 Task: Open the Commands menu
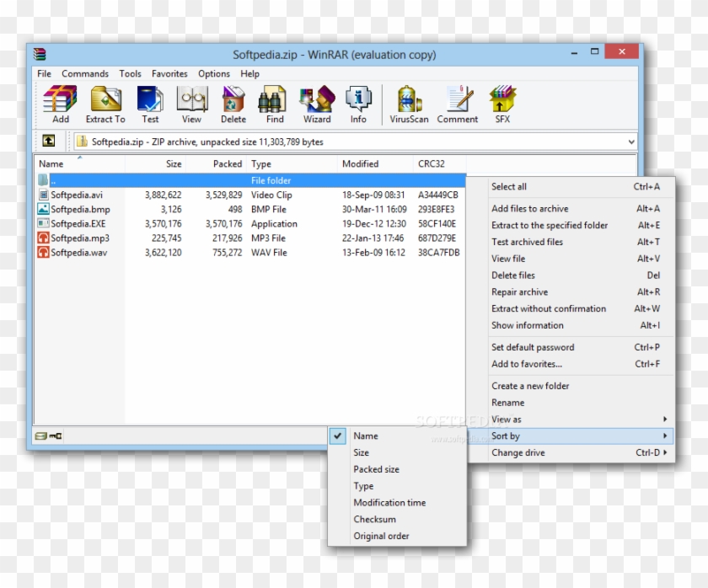pos(85,74)
